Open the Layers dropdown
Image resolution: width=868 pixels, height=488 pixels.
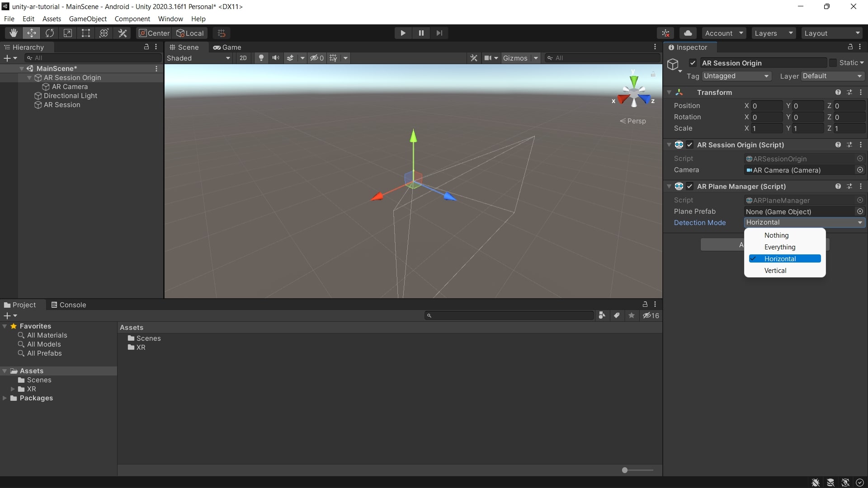(774, 33)
